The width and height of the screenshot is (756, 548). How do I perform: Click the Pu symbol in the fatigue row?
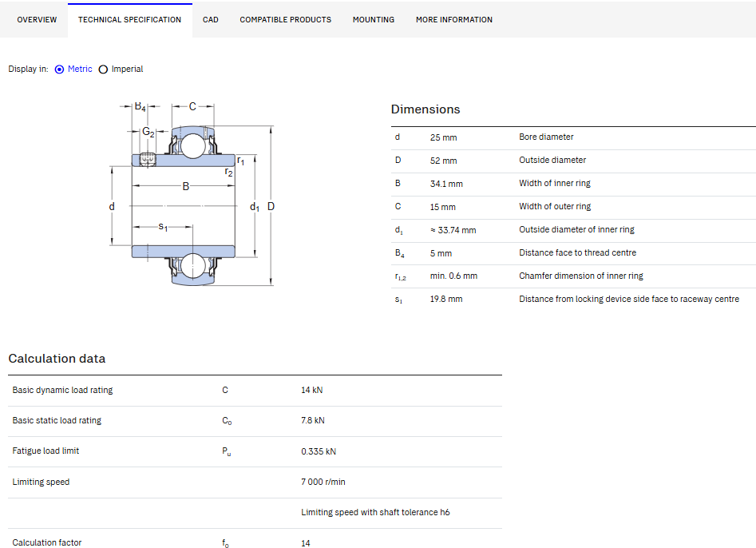(226, 451)
